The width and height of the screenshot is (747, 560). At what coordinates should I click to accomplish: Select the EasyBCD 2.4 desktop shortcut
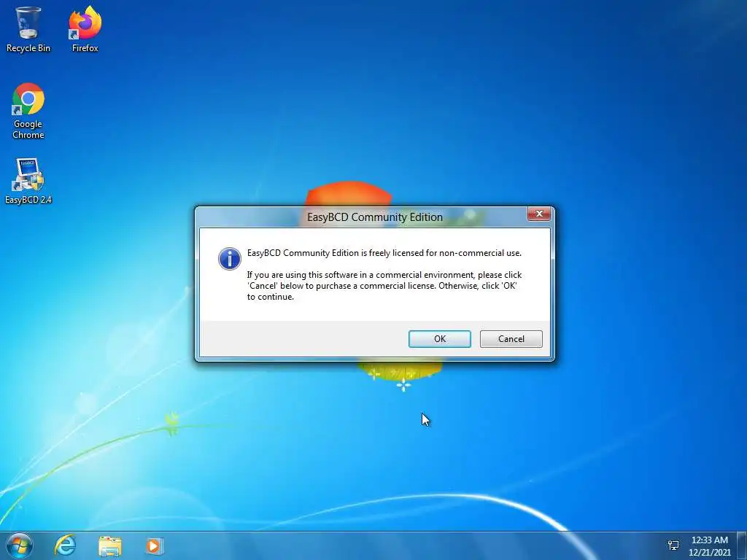tap(28, 181)
